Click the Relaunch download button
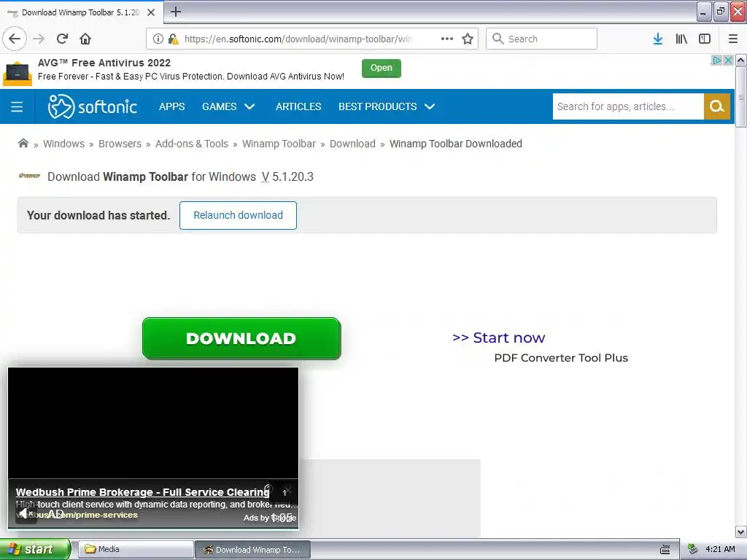This screenshot has width=747, height=560. [x=239, y=215]
